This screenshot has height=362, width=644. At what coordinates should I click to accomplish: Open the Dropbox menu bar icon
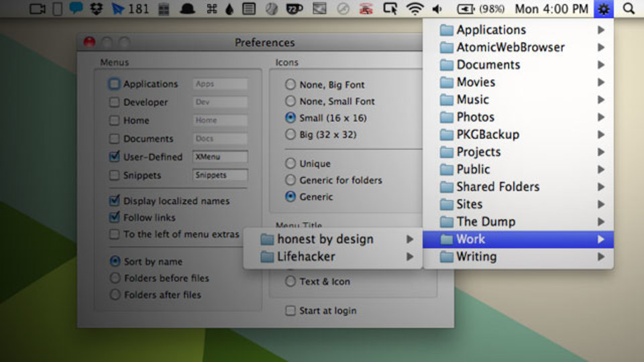96,9
